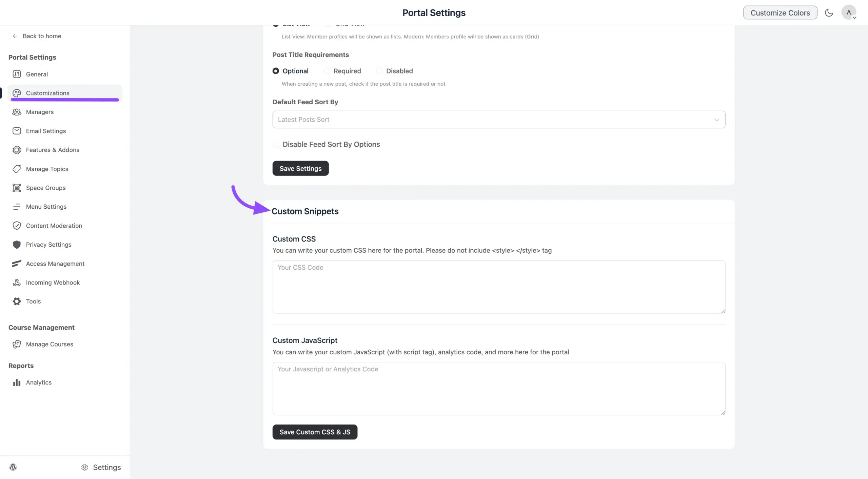Click the Save Settings button
This screenshot has height=479, width=868.
coord(300,168)
